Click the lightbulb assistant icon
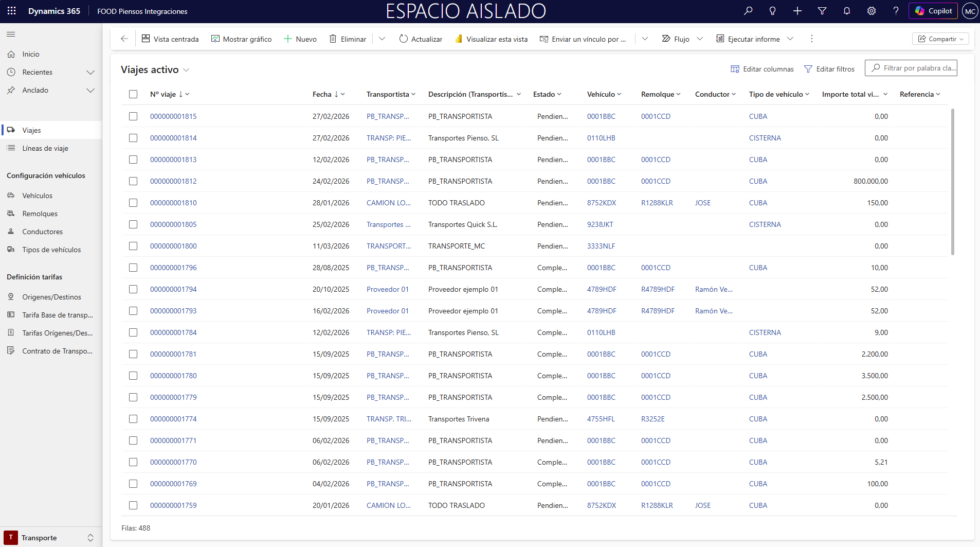 click(x=772, y=11)
